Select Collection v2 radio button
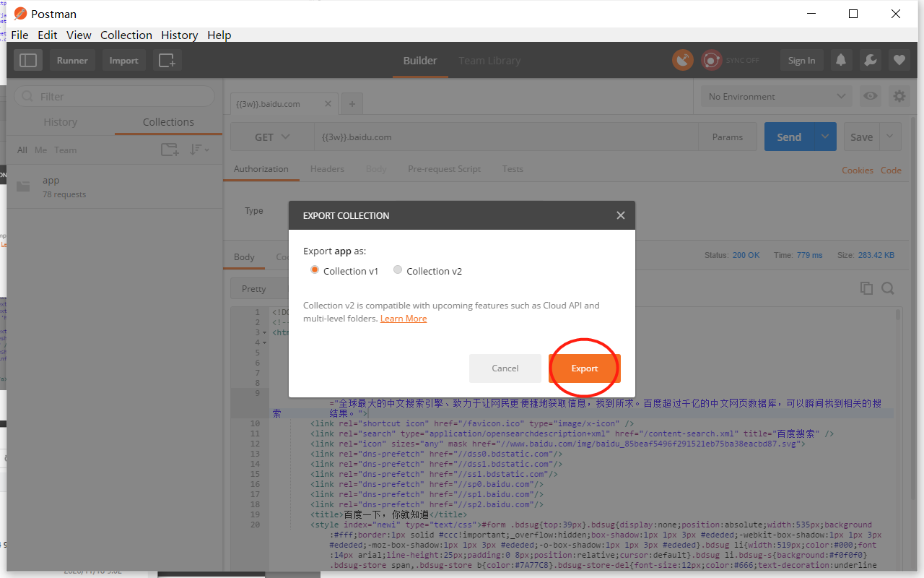924x578 pixels. [x=398, y=270]
